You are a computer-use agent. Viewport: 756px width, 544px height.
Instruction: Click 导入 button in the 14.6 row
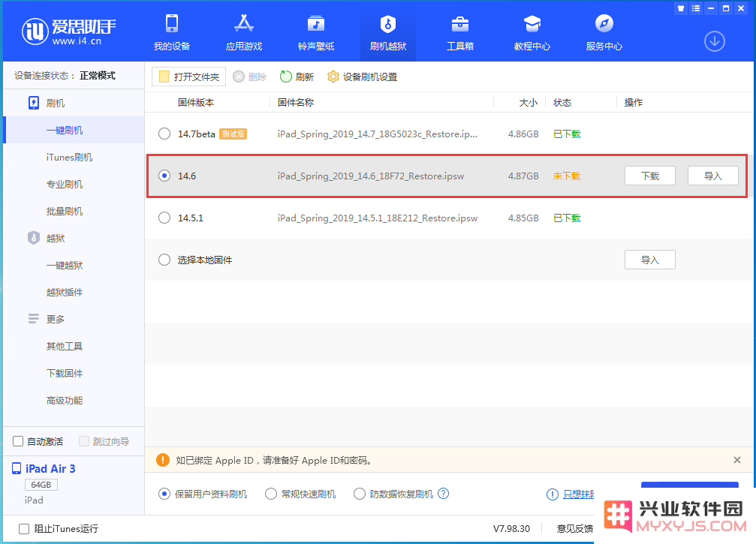pos(712,176)
